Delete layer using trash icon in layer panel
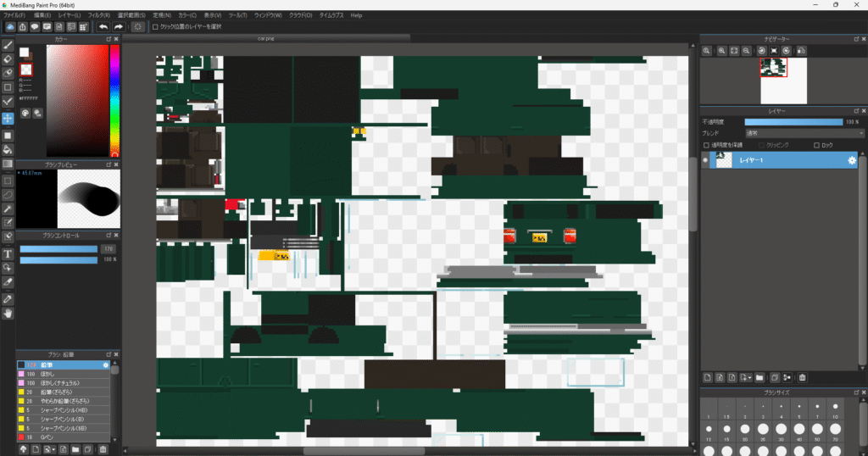Image resolution: width=868 pixels, height=456 pixels. (802, 377)
